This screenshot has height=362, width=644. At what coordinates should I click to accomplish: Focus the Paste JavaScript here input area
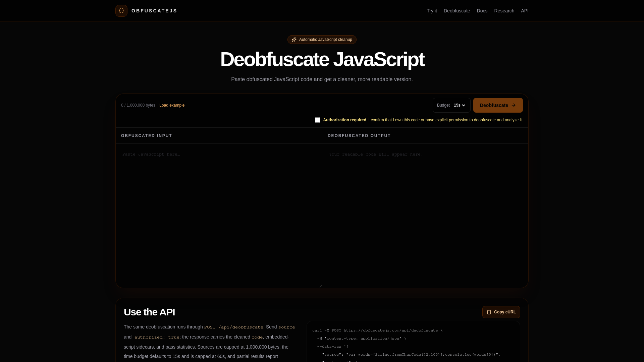(x=219, y=216)
